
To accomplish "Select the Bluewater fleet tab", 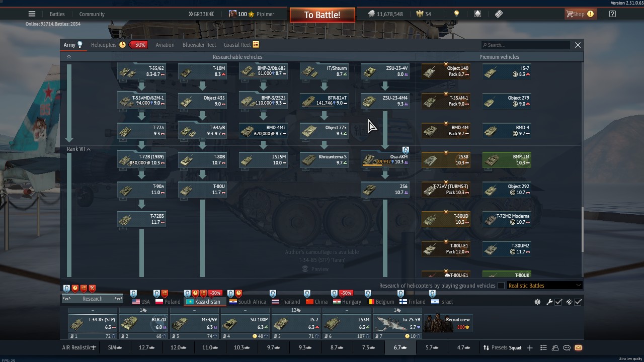I will coord(199,45).
